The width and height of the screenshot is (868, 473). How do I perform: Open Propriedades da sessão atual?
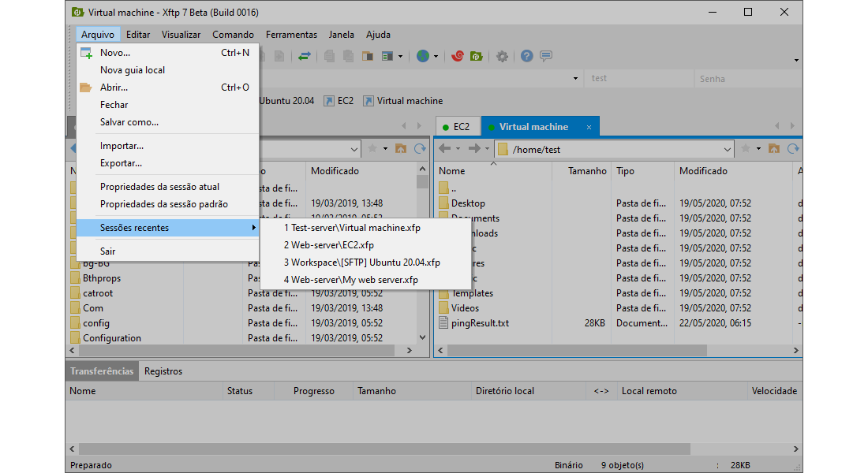pos(168,187)
